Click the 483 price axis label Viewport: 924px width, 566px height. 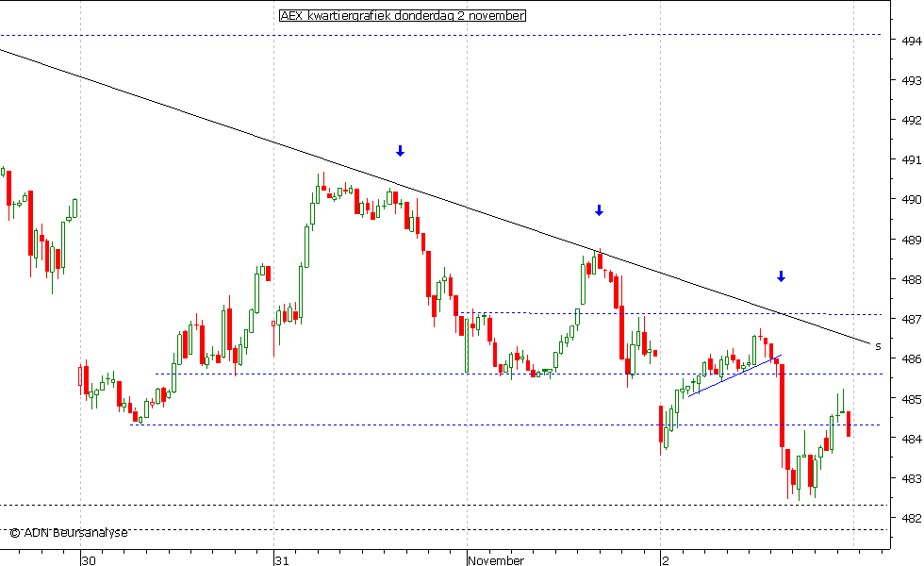click(911, 479)
